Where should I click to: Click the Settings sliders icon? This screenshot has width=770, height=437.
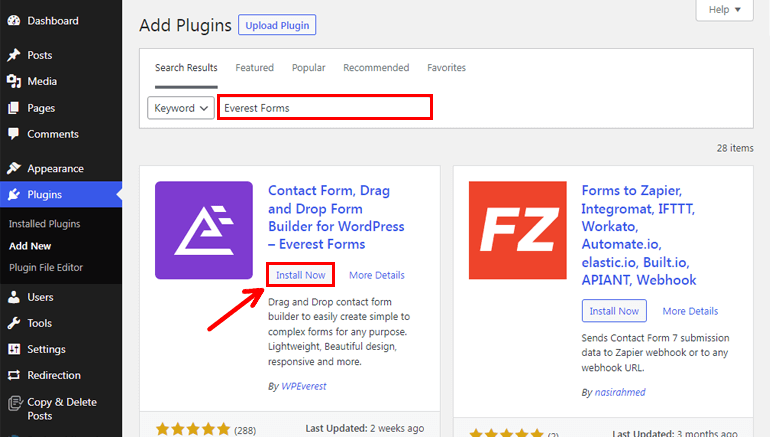click(x=14, y=349)
